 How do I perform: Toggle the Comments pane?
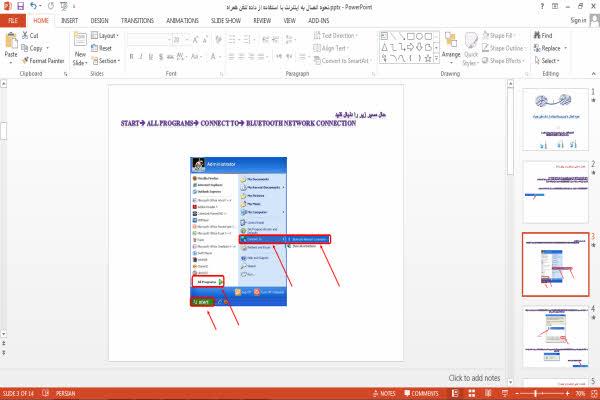point(421,393)
